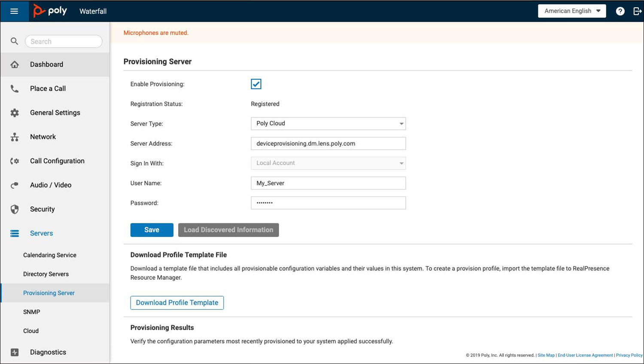Image resolution: width=644 pixels, height=364 pixels.
Task: Select the Place a Call phone icon
Action: (x=15, y=89)
